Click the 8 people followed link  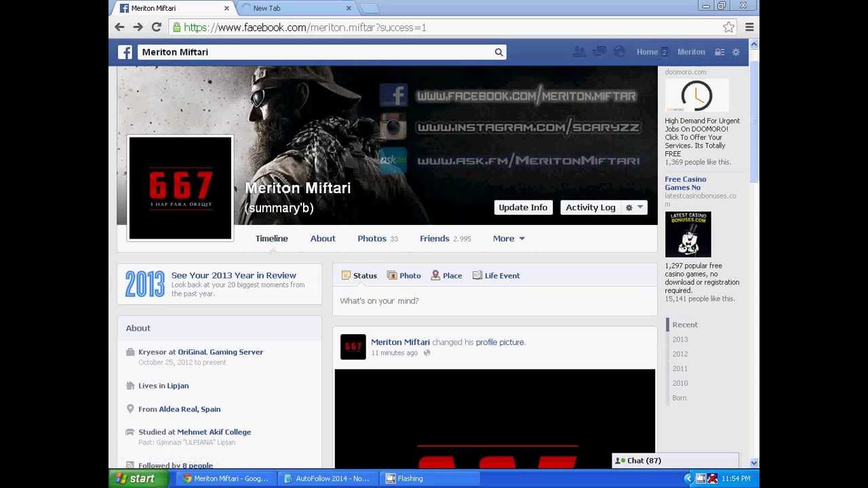point(197,465)
